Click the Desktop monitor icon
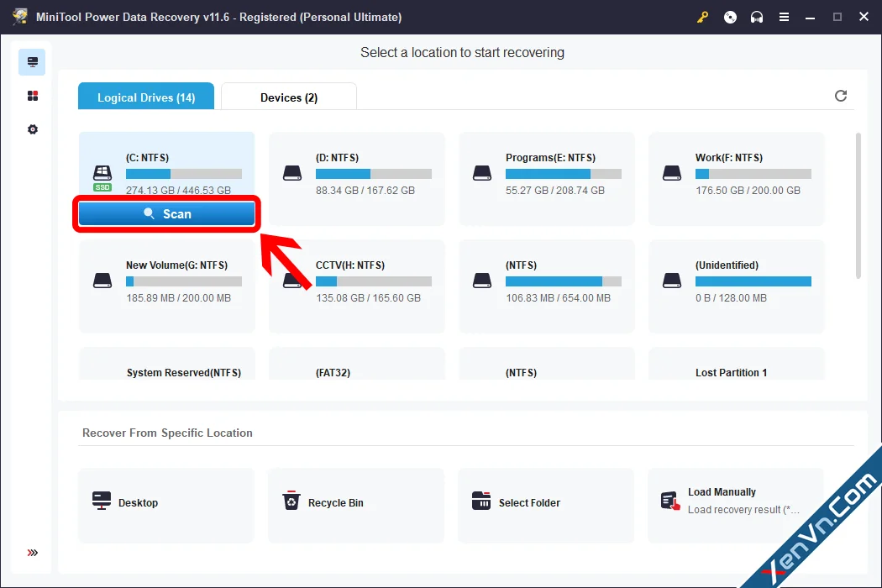The height and width of the screenshot is (588, 882). [102, 501]
